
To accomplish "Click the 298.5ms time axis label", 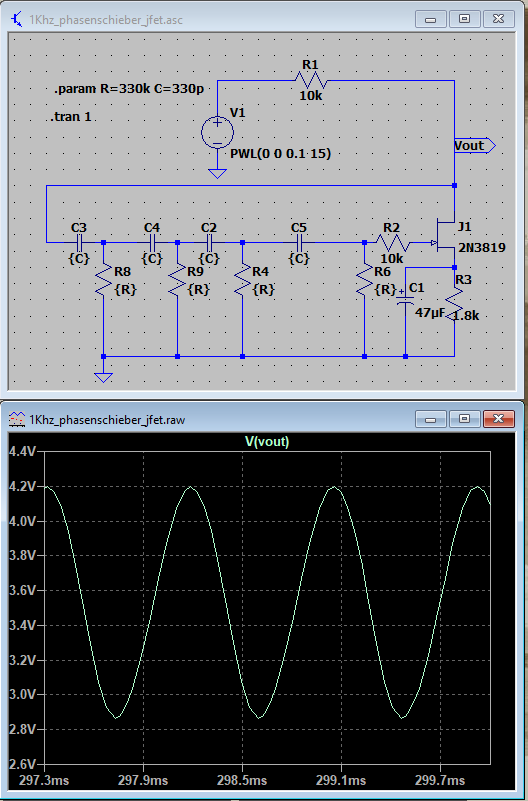I will 242,780.
